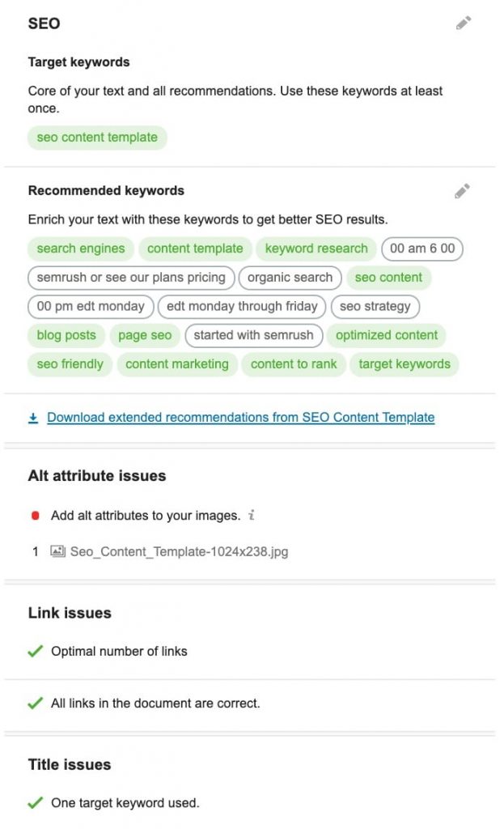Select the 'target keywords' keyword chip
This screenshot has height=829, width=504.
pyautogui.click(x=404, y=364)
